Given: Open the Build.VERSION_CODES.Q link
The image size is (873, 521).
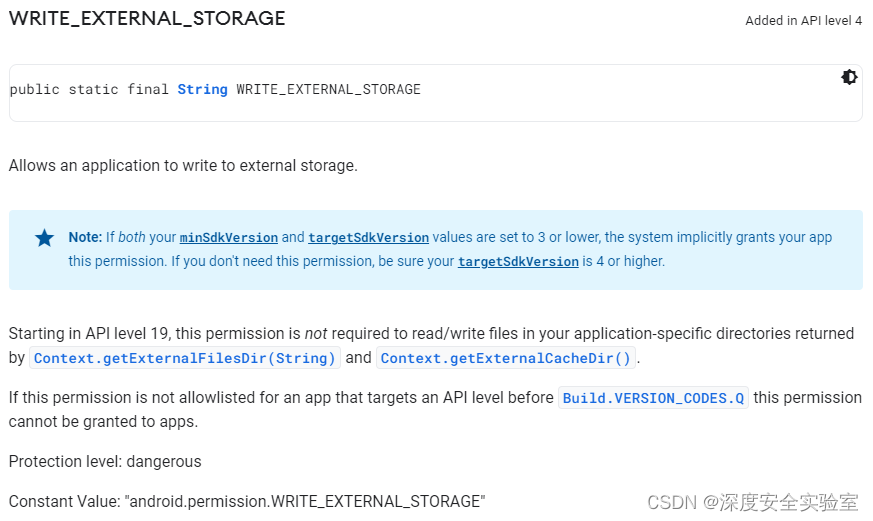Looking at the screenshot, I should (x=653, y=398).
